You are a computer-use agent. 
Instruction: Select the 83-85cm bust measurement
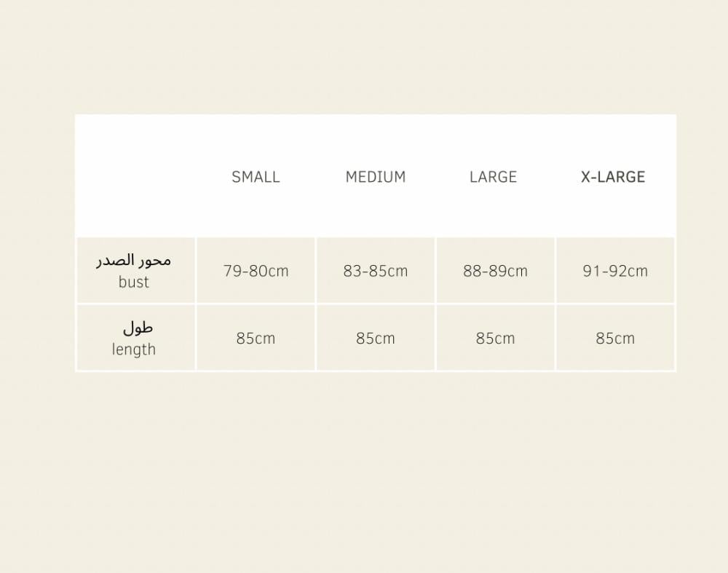tap(376, 271)
